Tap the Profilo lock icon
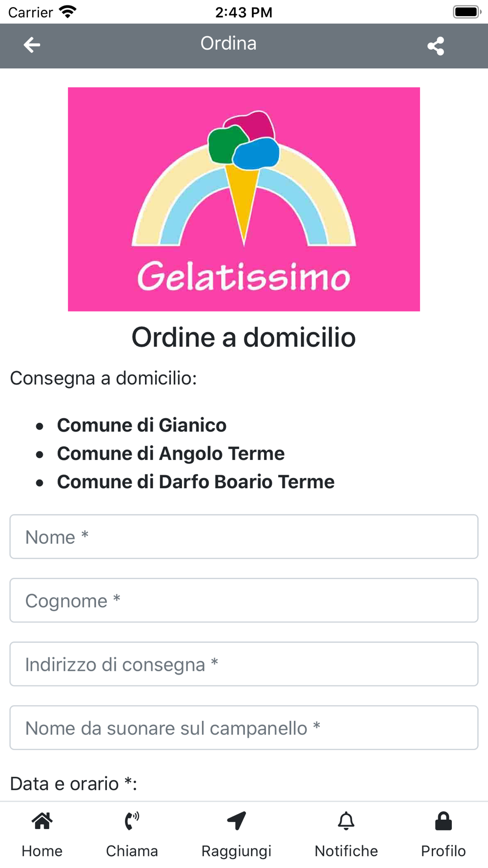This screenshot has width=488, height=868. (x=443, y=821)
